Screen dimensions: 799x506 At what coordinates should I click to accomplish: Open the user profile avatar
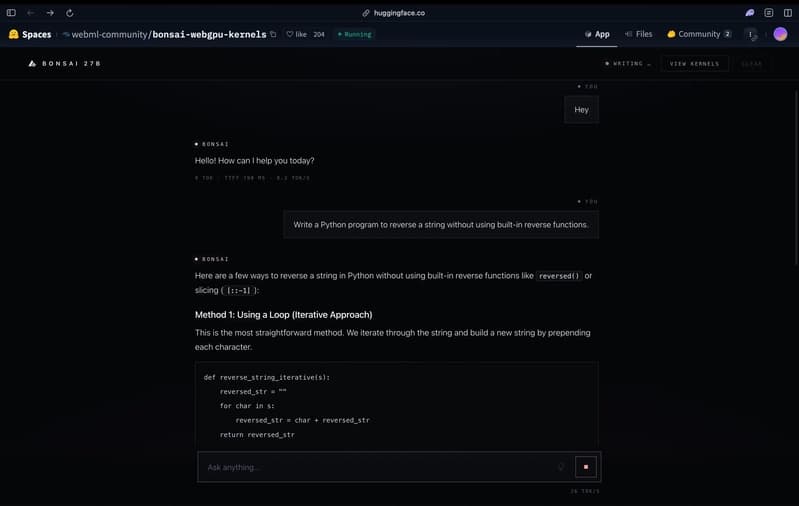point(780,34)
